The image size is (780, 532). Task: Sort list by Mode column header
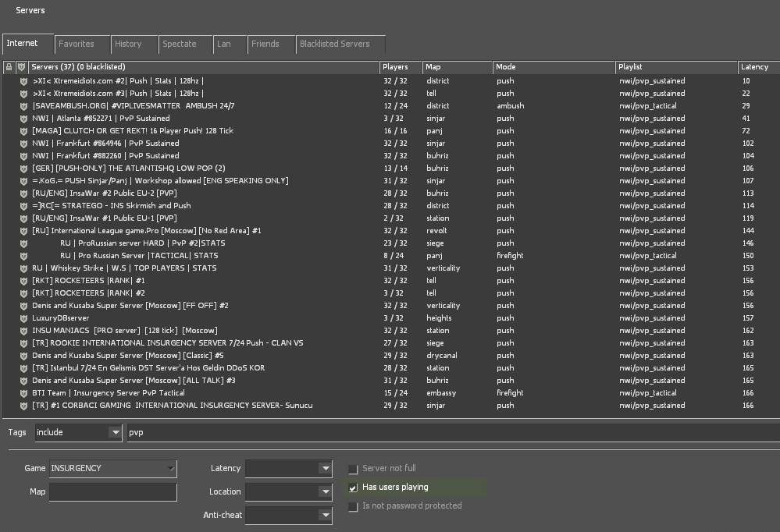[554, 66]
